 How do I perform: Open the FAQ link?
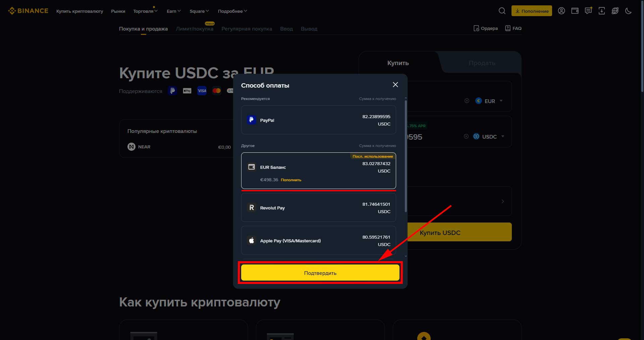[513, 28]
